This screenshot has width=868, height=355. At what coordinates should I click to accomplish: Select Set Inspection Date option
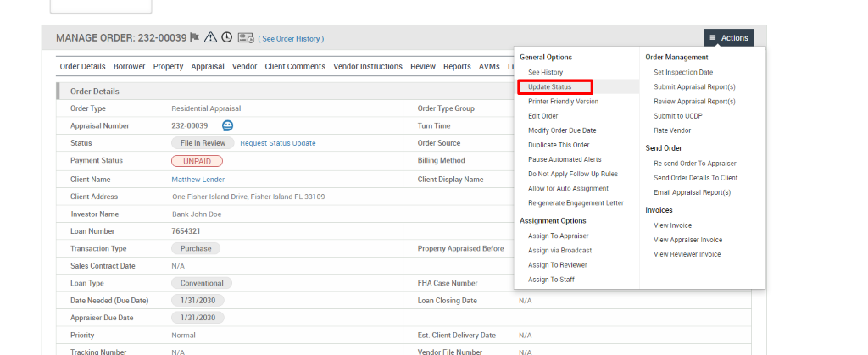[683, 72]
